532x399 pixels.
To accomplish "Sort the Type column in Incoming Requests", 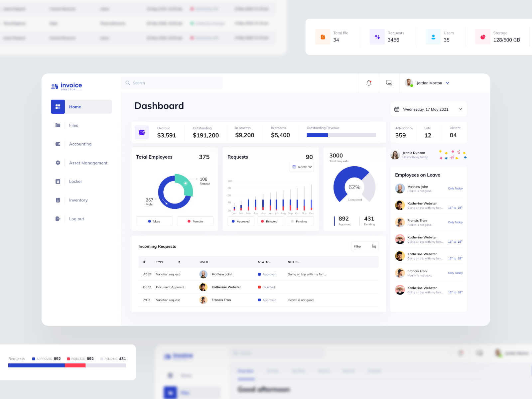I will [179, 262].
